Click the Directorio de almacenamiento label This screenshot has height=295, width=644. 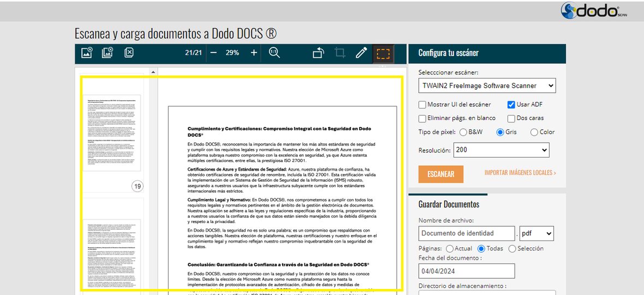click(463, 286)
